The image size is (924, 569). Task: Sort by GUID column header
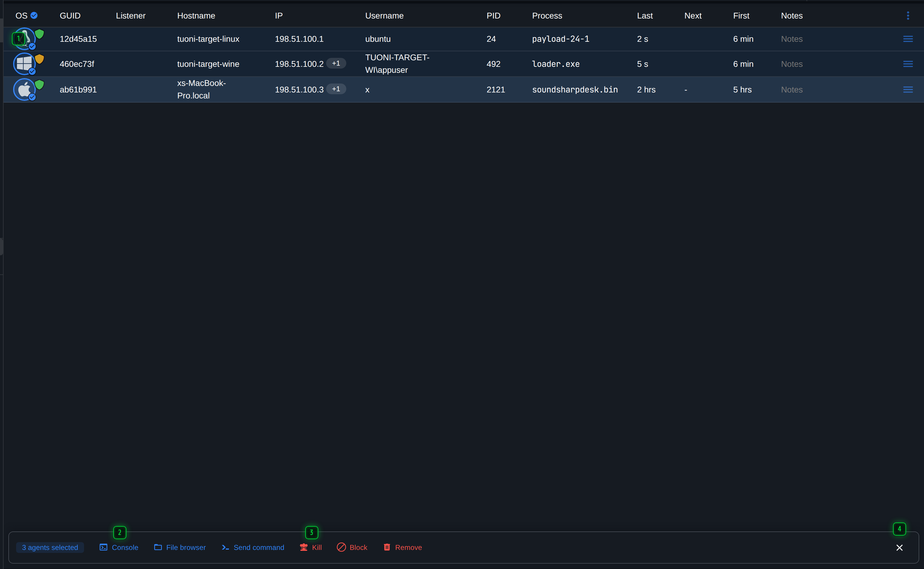tap(70, 16)
